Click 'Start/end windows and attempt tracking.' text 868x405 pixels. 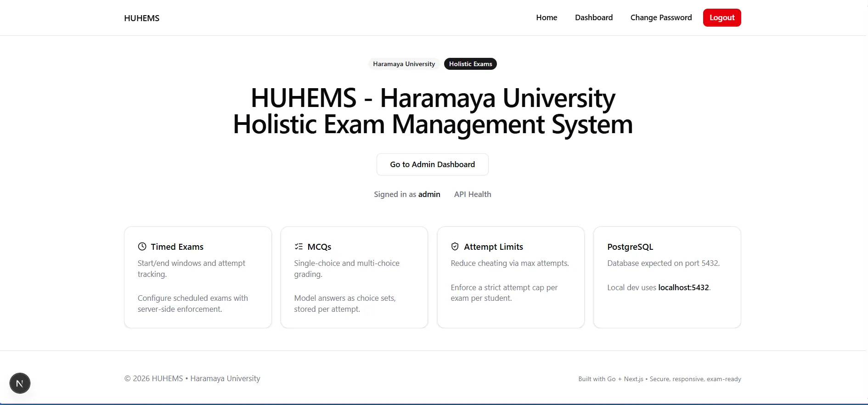pos(192,269)
